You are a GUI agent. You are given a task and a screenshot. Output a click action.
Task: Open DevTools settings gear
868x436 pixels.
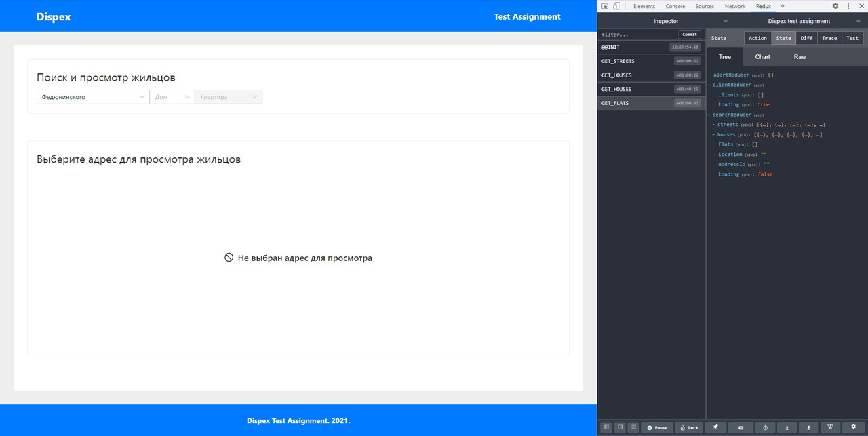point(835,6)
